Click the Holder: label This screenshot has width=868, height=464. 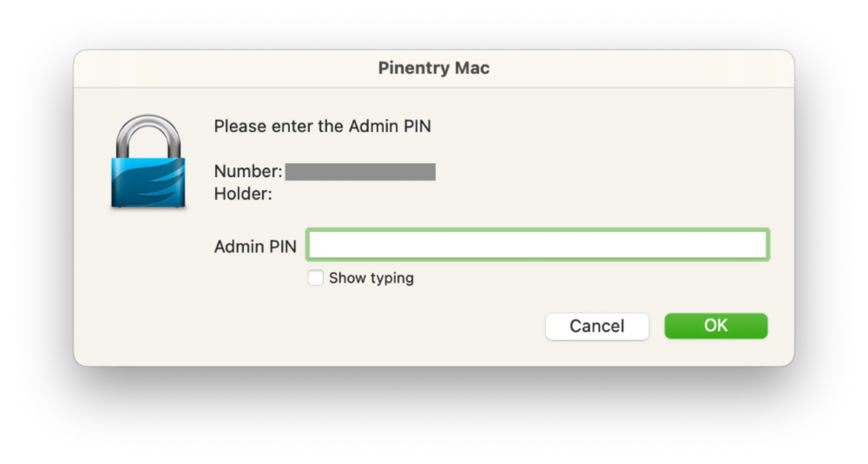click(x=243, y=194)
